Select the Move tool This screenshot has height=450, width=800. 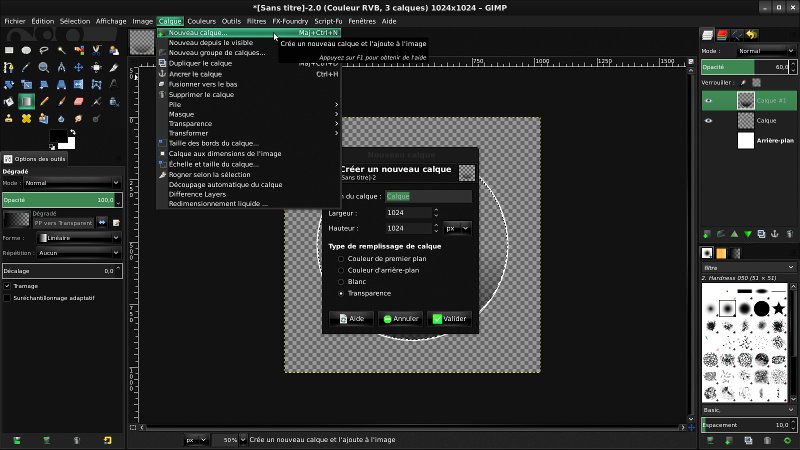pyautogui.click(x=79, y=67)
